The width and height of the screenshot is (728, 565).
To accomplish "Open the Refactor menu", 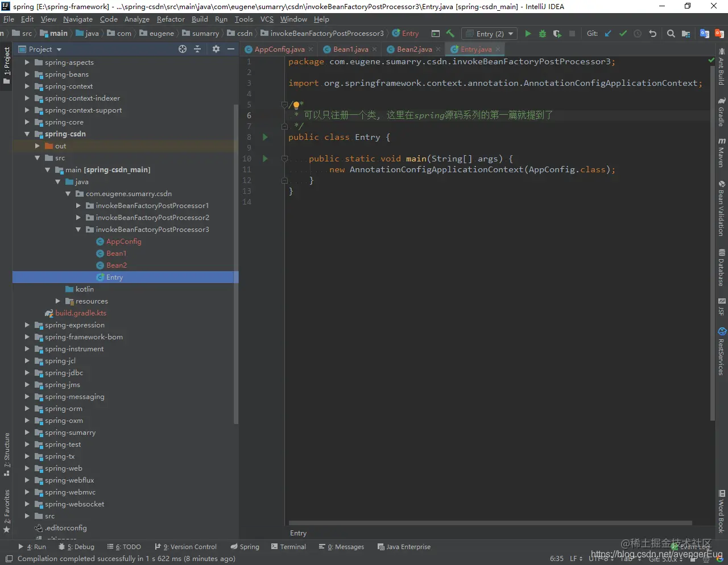I will click(x=171, y=19).
